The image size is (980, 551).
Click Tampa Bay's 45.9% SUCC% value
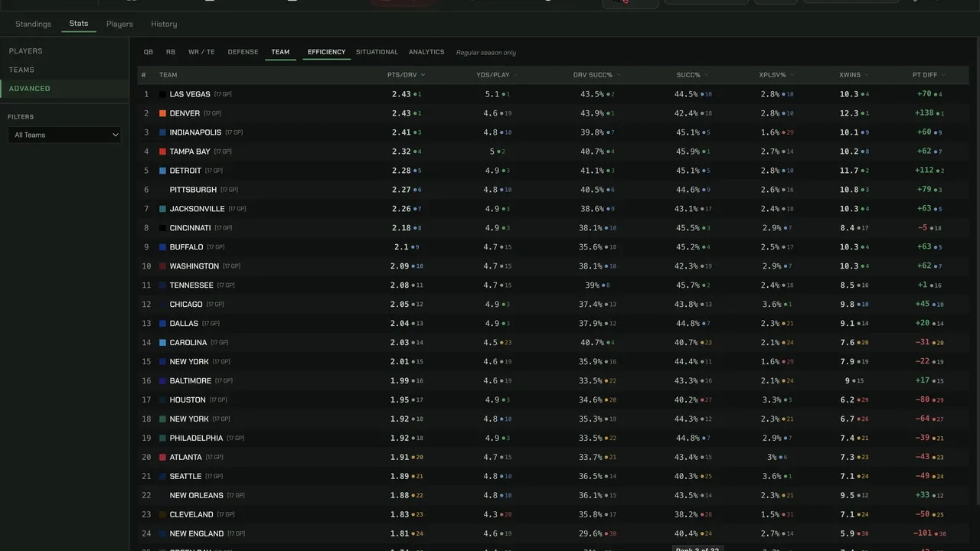(x=686, y=152)
